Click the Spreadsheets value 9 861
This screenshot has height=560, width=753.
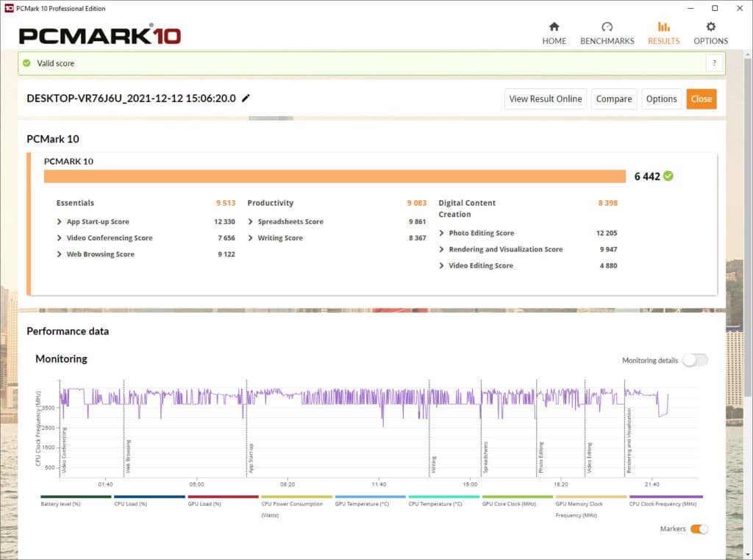tap(418, 222)
